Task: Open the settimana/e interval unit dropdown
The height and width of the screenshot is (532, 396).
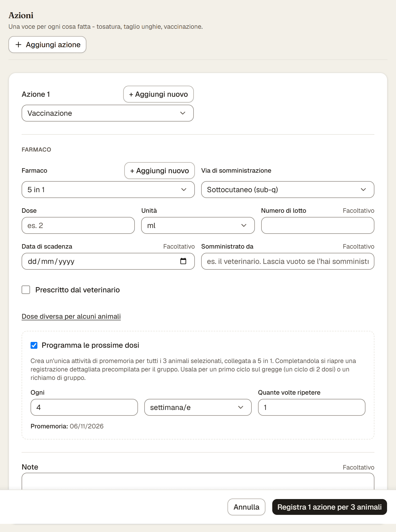Action: tap(198, 407)
